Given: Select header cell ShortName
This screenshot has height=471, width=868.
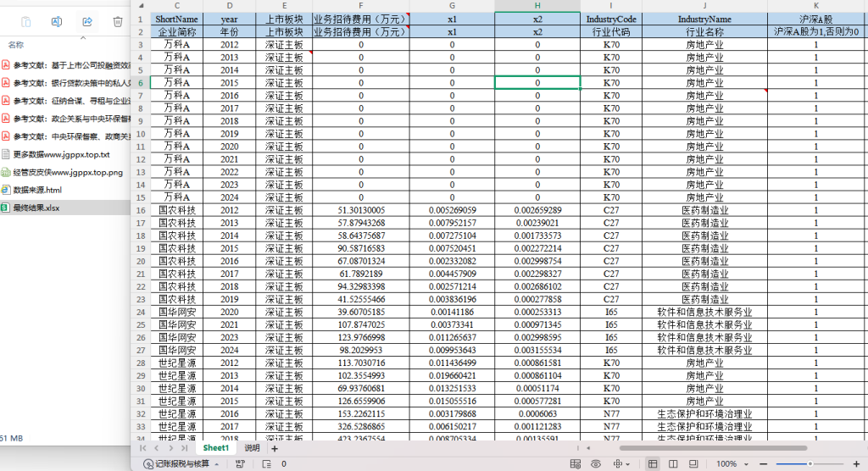Looking at the screenshot, I should pyautogui.click(x=176, y=19).
